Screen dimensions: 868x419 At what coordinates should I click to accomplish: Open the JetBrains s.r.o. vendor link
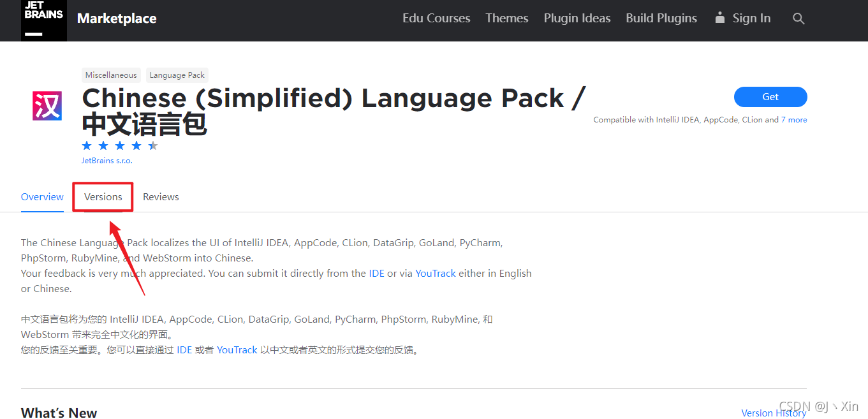coord(107,161)
